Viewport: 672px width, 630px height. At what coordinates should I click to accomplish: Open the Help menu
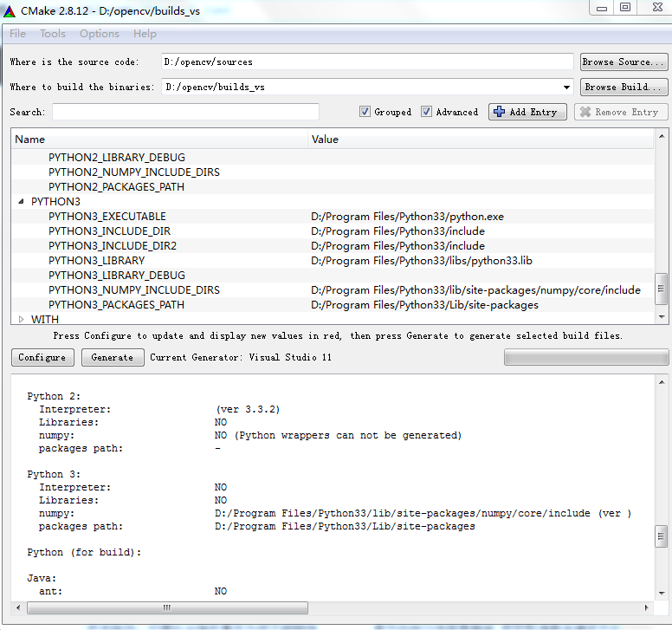[x=145, y=34]
